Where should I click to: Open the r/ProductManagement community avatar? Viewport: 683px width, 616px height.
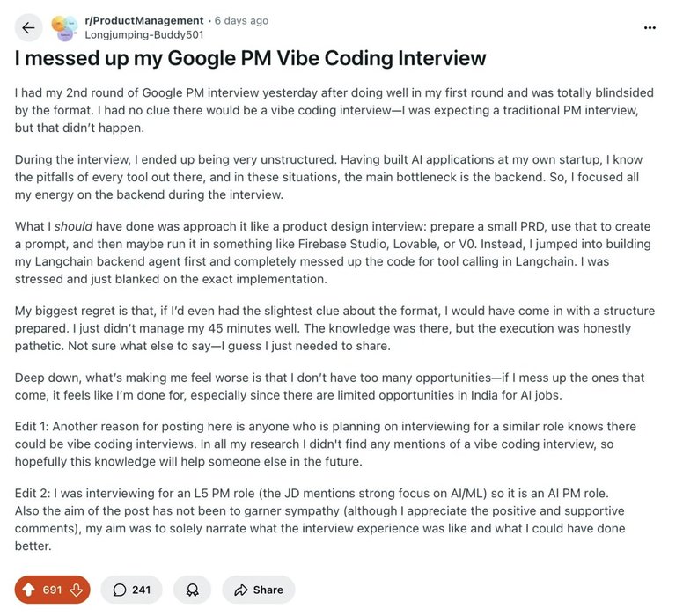coord(63,28)
